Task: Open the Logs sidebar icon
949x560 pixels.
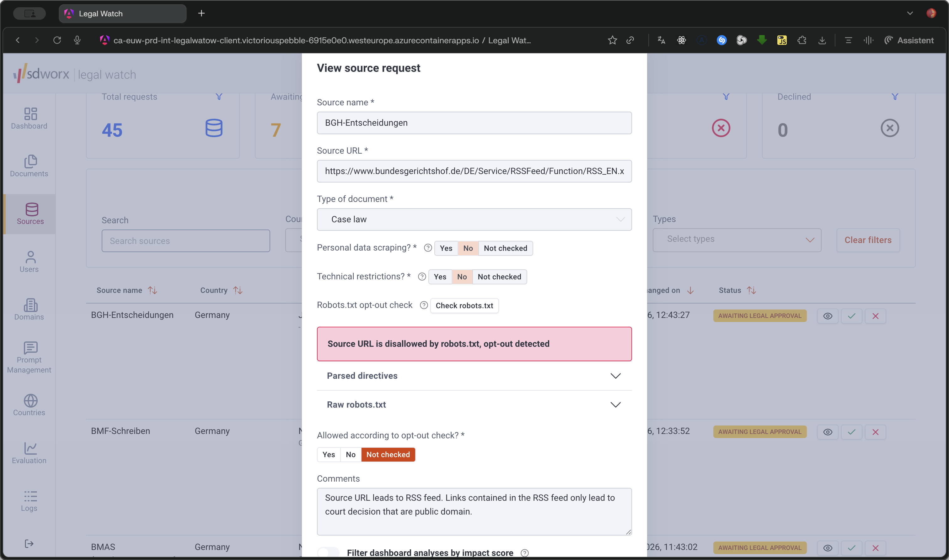Action: [30, 496]
